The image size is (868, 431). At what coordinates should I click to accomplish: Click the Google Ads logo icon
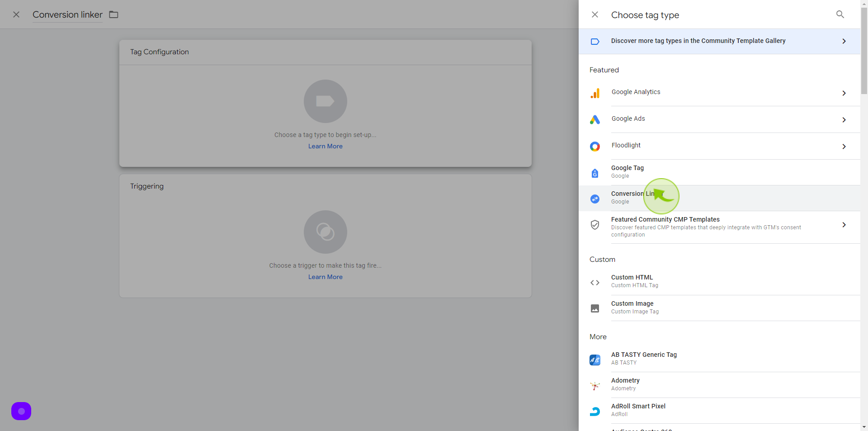click(x=595, y=120)
